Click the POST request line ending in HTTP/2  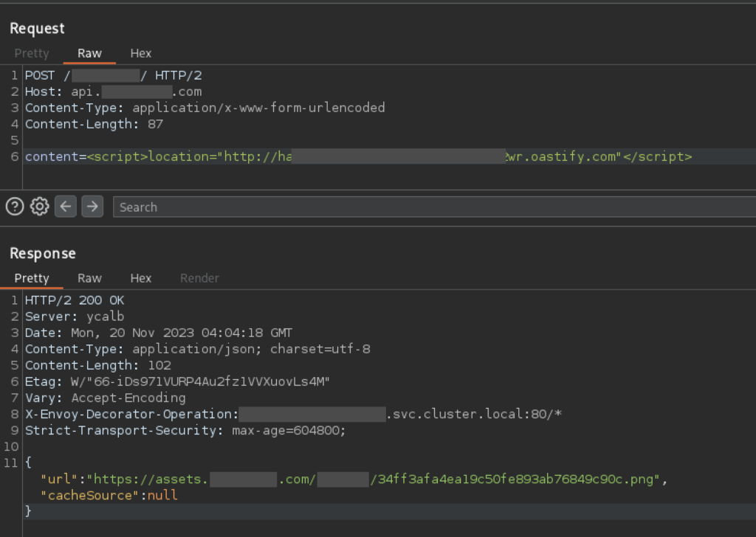(x=113, y=76)
